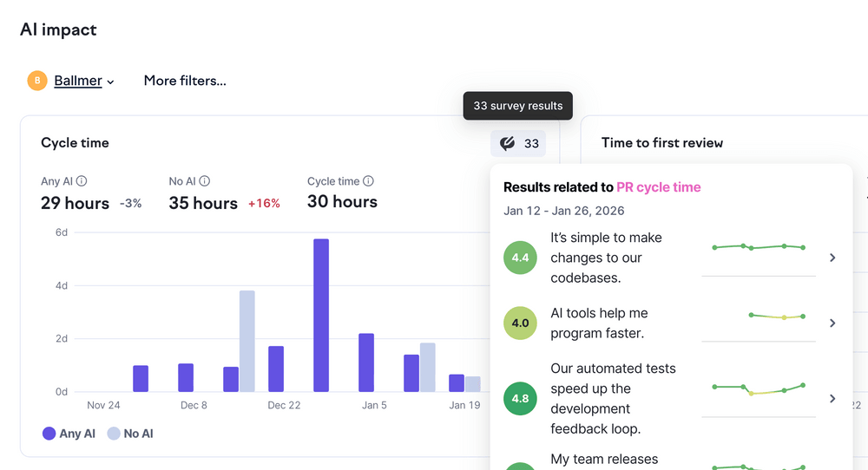The image size is (868, 470).
Task: Click the 4.0 score circle
Action: [520, 323]
